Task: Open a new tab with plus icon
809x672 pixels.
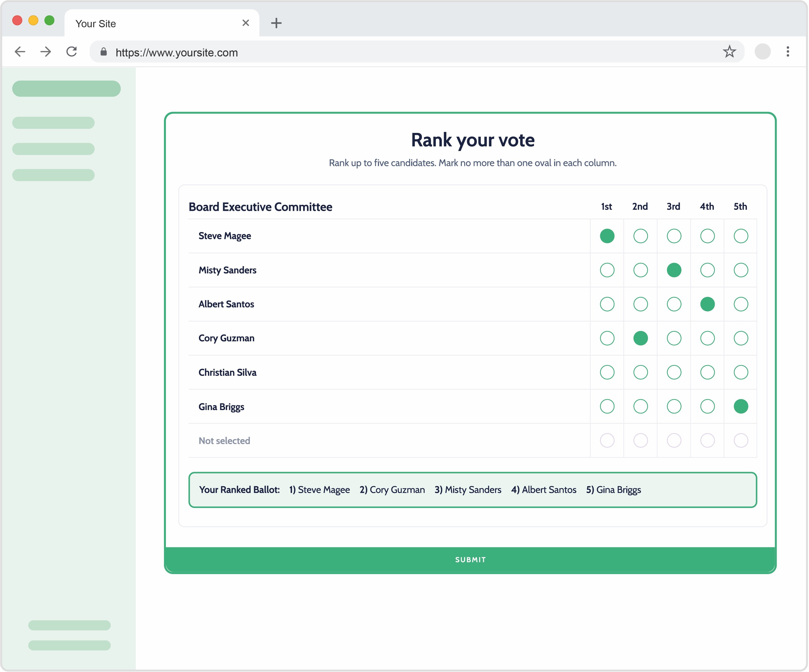Action: [276, 23]
